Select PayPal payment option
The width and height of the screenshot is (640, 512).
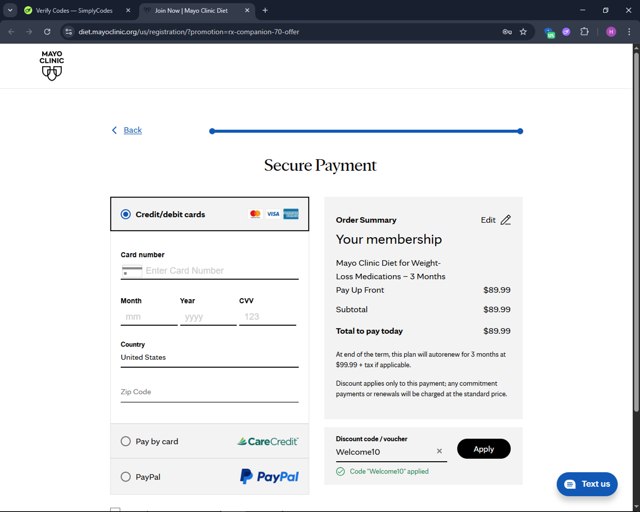tap(209, 476)
